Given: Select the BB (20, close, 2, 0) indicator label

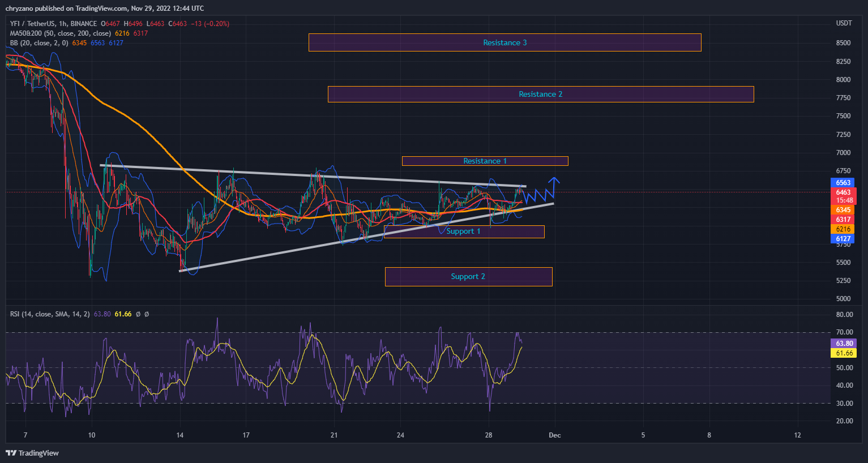Looking at the screenshot, I should pyautogui.click(x=40, y=42).
